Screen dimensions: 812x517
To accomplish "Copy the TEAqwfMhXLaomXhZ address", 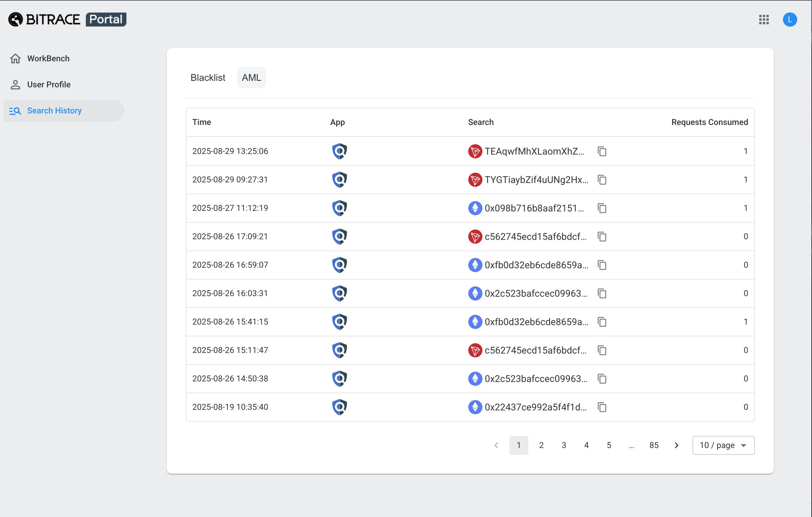I will point(602,151).
